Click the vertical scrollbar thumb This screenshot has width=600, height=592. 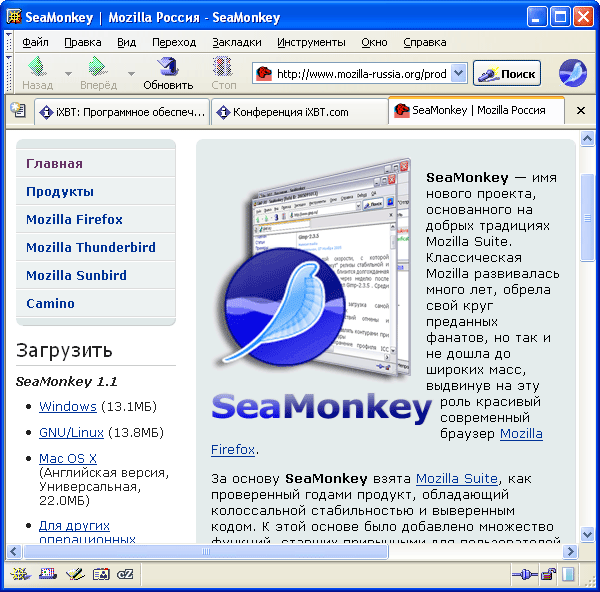tap(587, 218)
